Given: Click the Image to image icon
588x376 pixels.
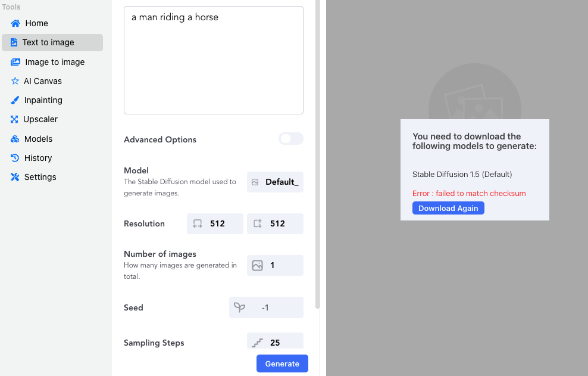Looking at the screenshot, I should point(15,62).
